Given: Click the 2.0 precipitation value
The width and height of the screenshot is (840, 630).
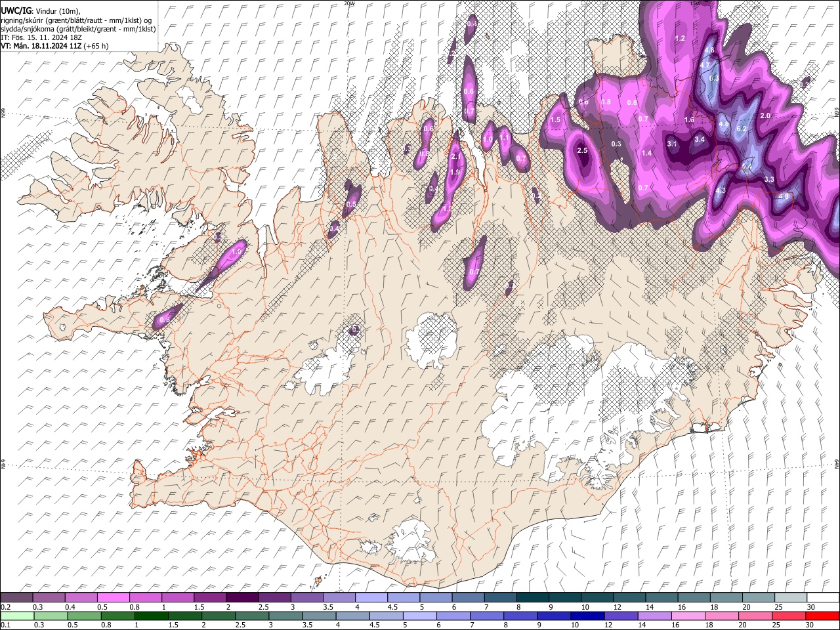Looking at the screenshot, I should pos(765,115).
